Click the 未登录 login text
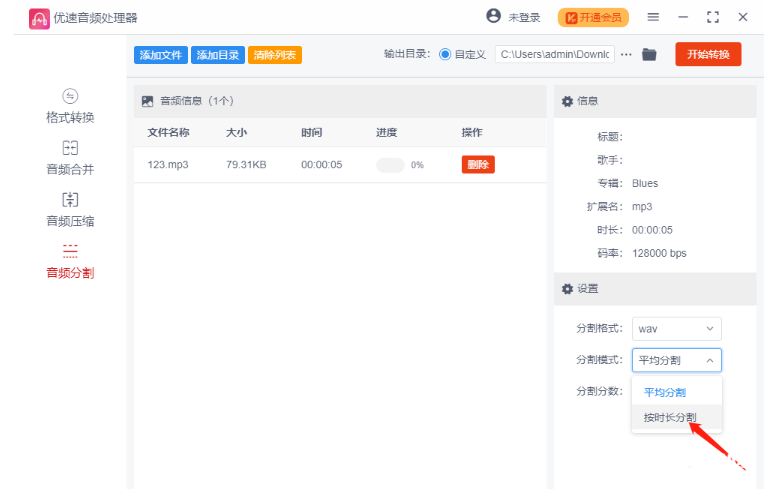Image resolution: width=769 pixels, height=489 pixels. [x=524, y=18]
